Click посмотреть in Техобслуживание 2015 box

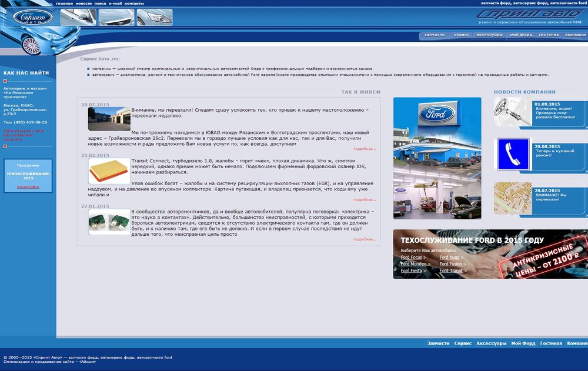(x=28, y=187)
